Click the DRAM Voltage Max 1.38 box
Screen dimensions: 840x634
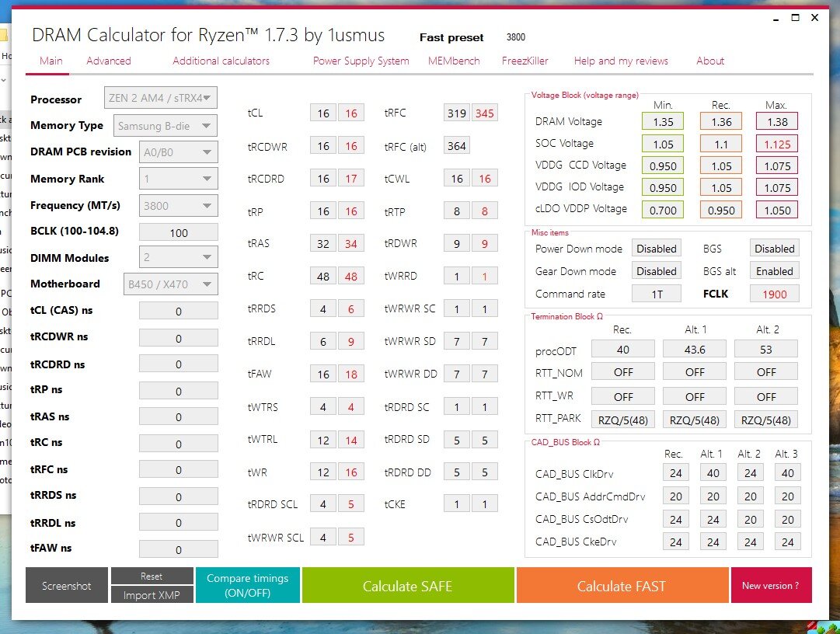click(777, 121)
